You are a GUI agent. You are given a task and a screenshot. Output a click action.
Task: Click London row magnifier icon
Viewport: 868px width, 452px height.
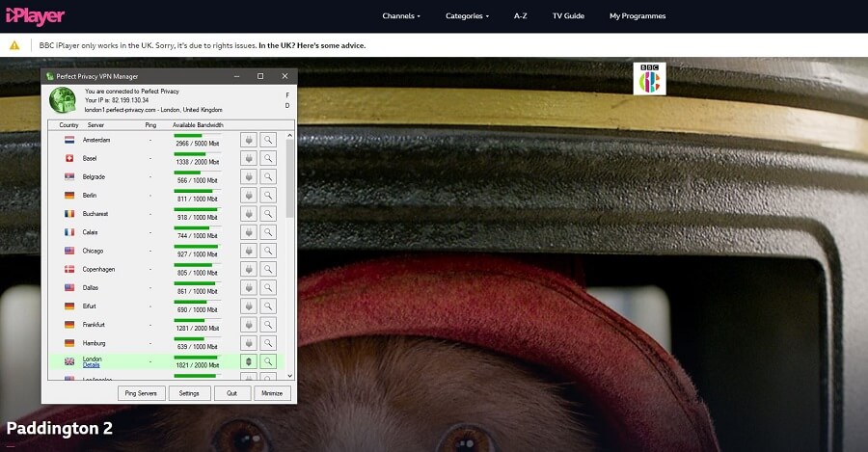pyautogui.click(x=268, y=361)
